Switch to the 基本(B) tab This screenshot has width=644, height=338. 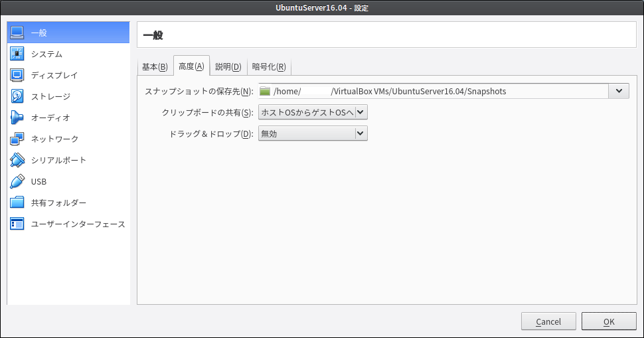pos(155,66)
